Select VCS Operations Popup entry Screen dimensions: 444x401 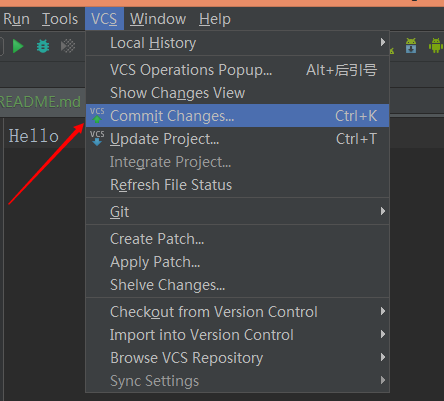[x=237, y=70]
